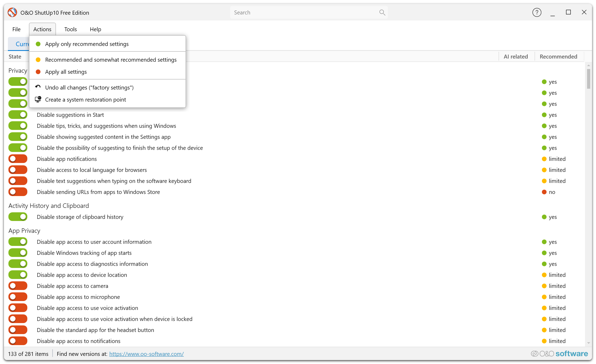Click Disable the standard app for headset button text
The image size is (596, 364).
95,330
